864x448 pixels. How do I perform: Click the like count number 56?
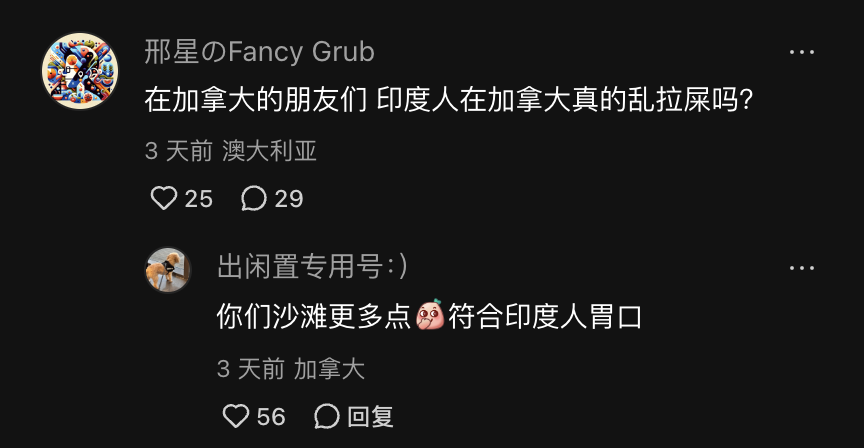pyautogui.click(x=271, y=417)
